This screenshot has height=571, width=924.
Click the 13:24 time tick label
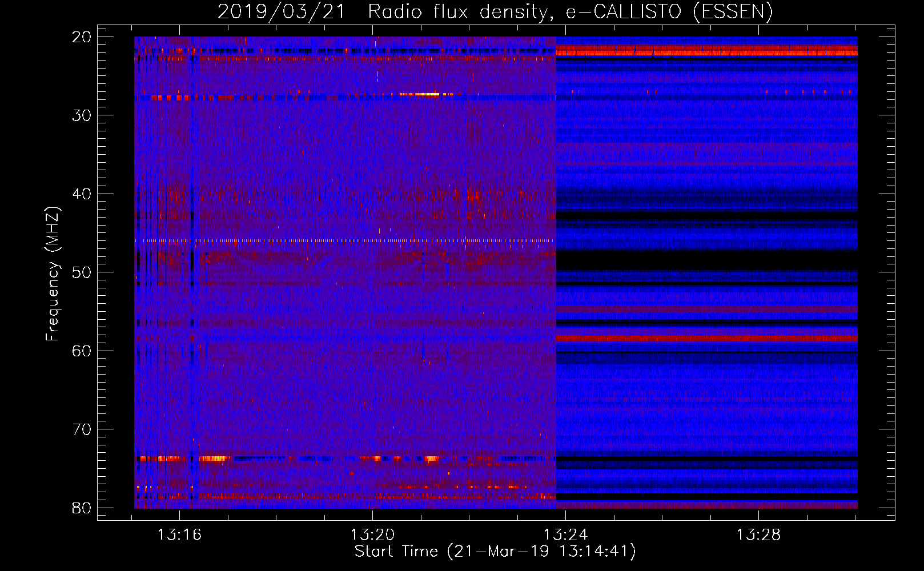click(565, 535)
